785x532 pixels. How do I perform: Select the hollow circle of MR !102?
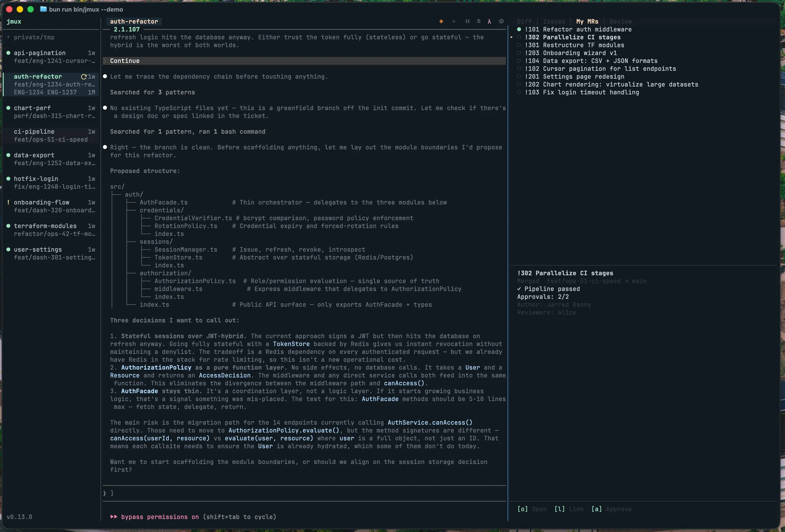519,69
